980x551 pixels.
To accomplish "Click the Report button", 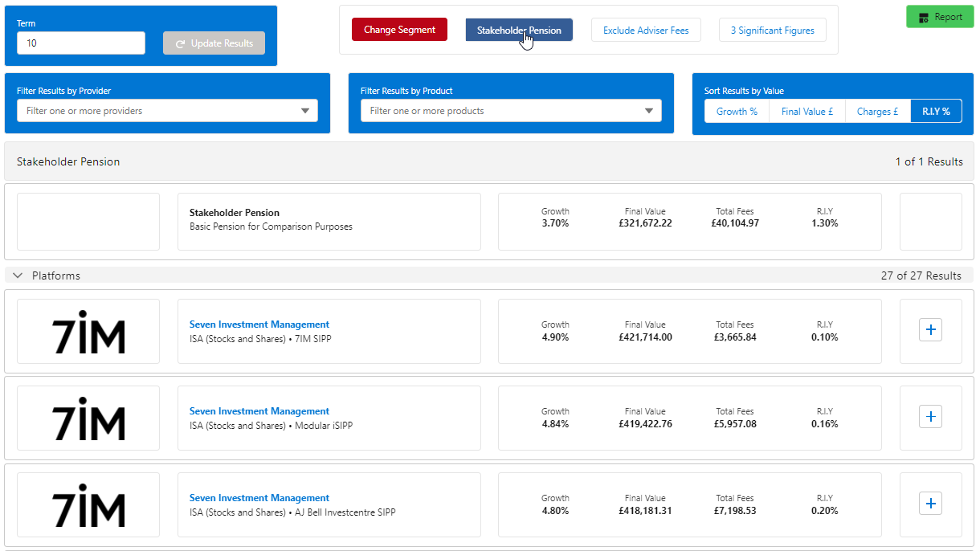I will coord(940,17).
